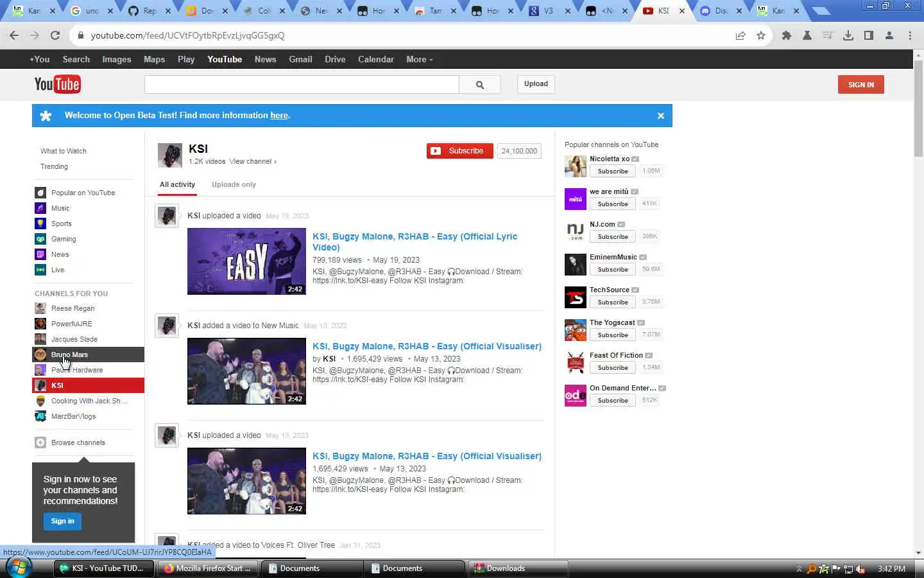
Task: Click NJ.com channel logo
Action: click(576, 232)
